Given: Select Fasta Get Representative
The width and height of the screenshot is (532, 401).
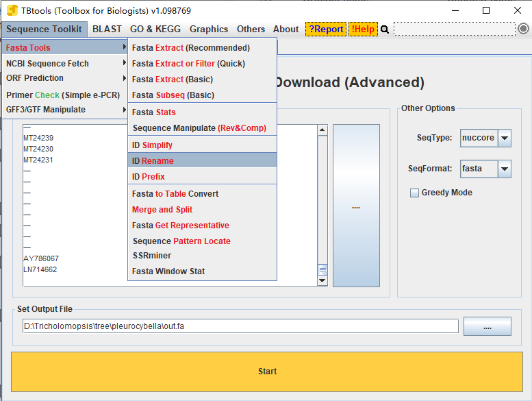Looking at the screenshot, I should tap(202, 226).
